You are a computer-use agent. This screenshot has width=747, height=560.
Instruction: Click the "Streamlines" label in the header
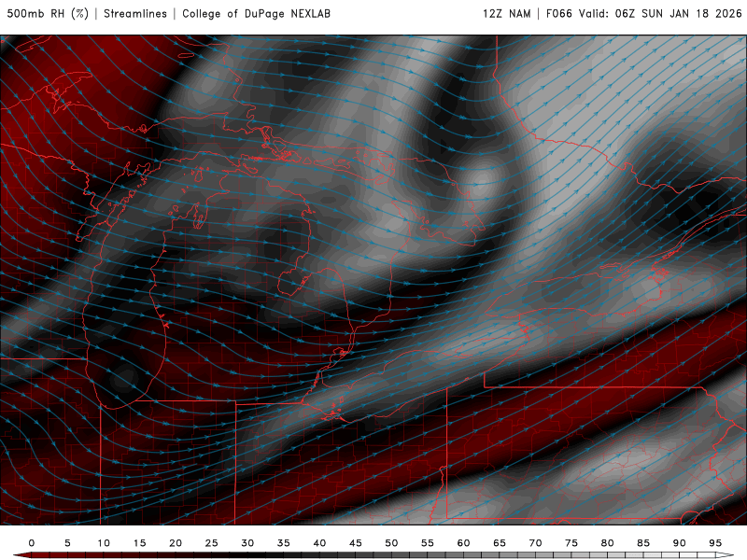135,13
